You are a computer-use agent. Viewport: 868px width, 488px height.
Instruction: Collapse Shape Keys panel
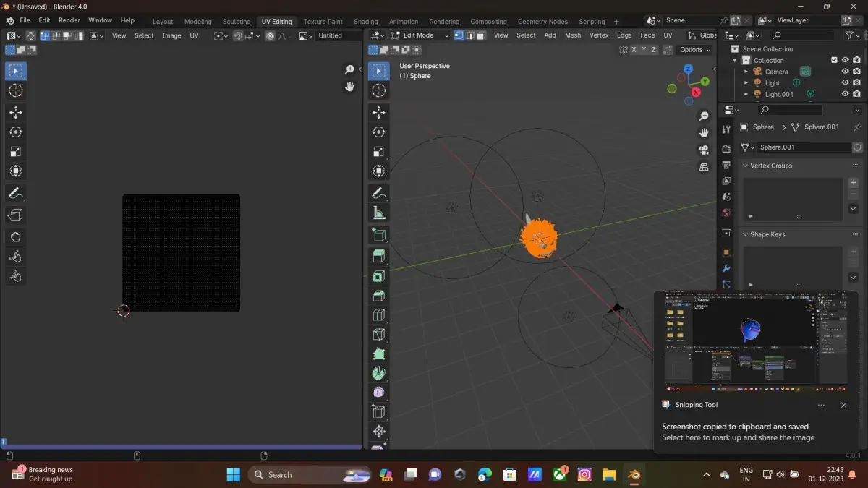(x=746, y=234)
